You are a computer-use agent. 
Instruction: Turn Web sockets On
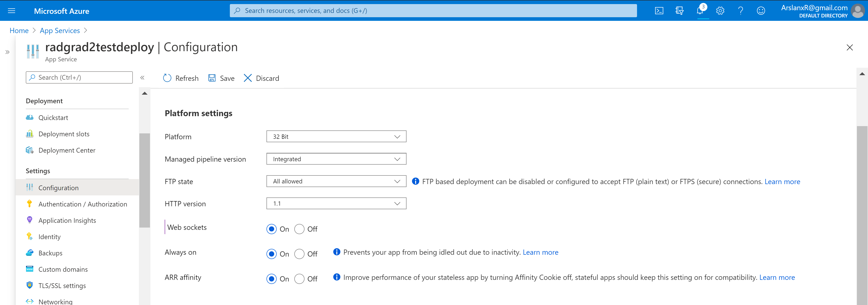[272, 229]
